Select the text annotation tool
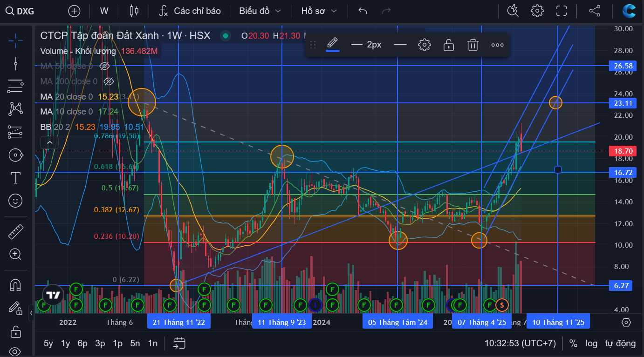The width and height of the screenshot is (644, 357). 15,177
